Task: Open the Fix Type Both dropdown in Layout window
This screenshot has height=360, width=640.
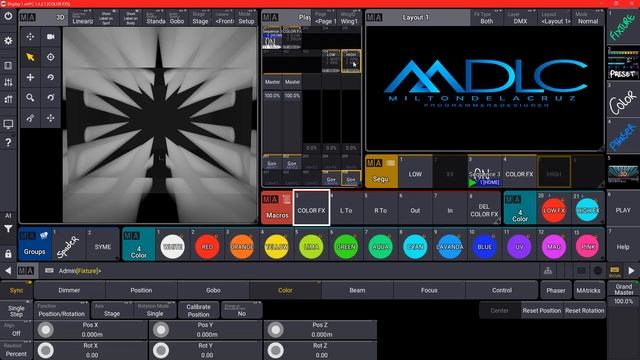Action: [x=487, y=18]
